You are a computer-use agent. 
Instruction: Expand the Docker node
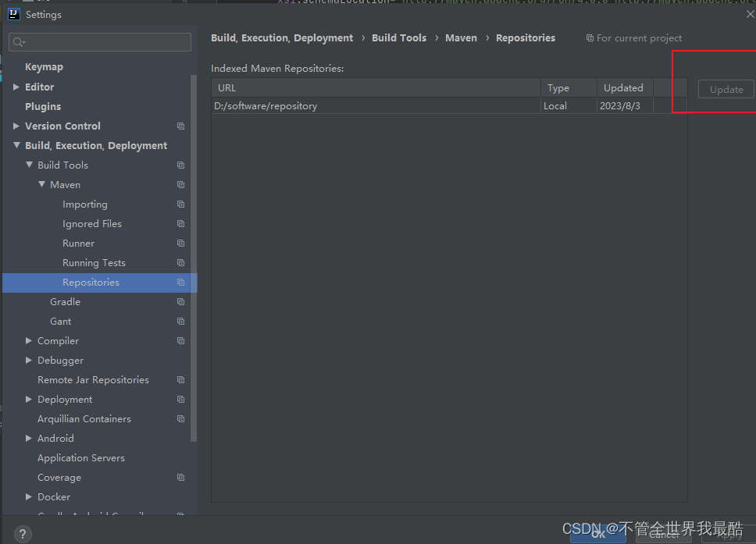pyautogui.click(x=28, y=496)
